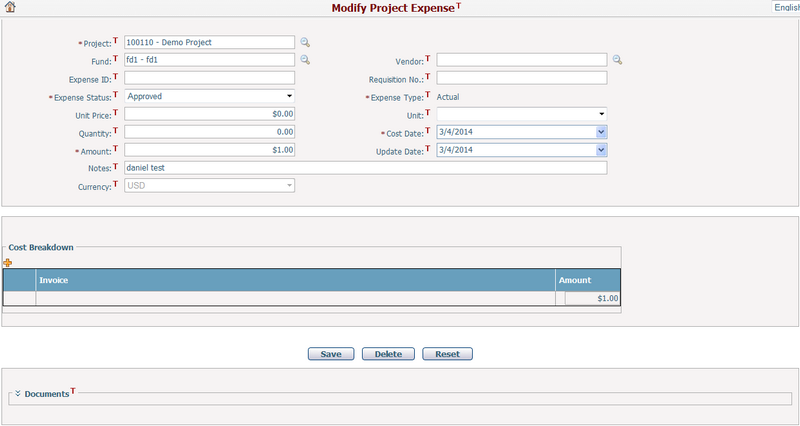Open the Update Date picker dropdown
This screenshot has height=426, width=800.
[x=601, y=150]
